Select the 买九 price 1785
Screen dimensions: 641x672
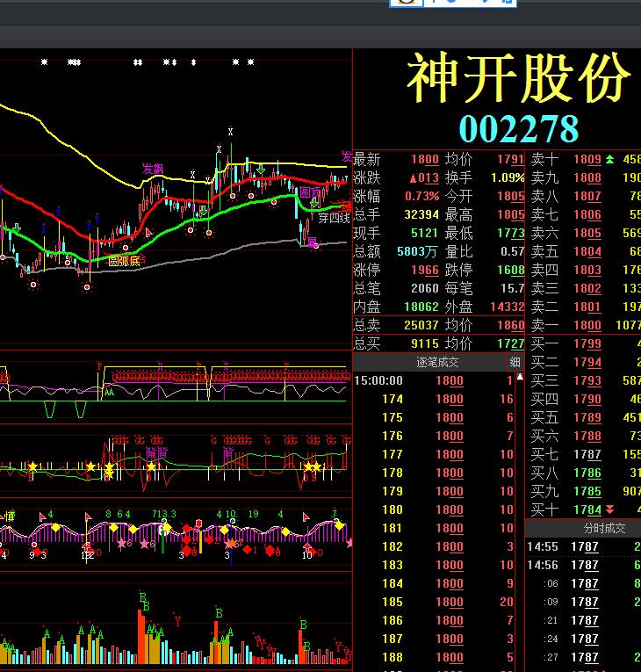pos(587,491)
